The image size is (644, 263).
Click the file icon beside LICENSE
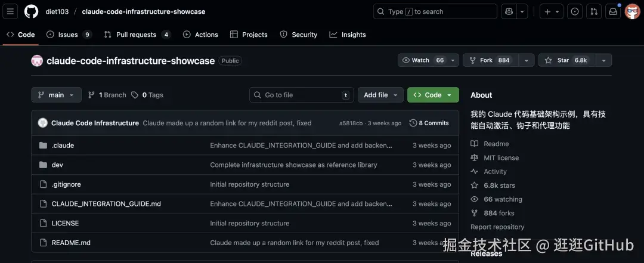pyautogui.click(x=43, y=223)
